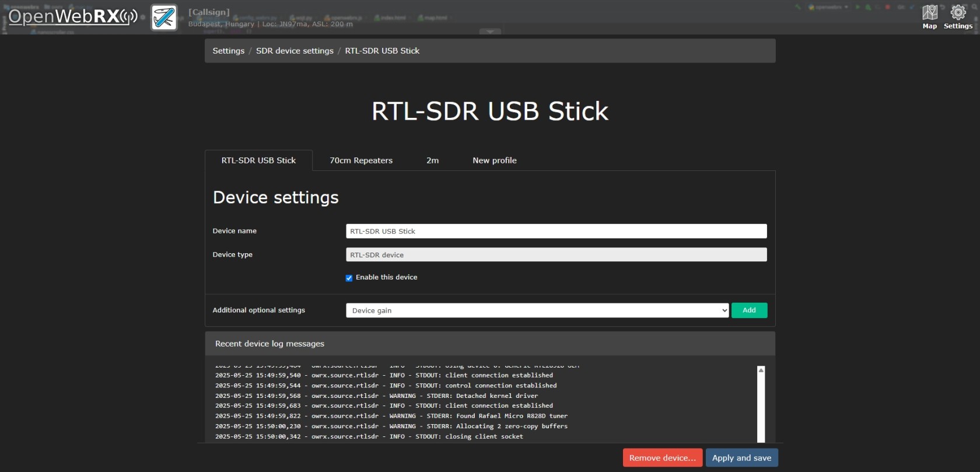Click the RTL-SDR USB Stick breadcrumb item
This screenshot has height=472, width=980.
382,51
